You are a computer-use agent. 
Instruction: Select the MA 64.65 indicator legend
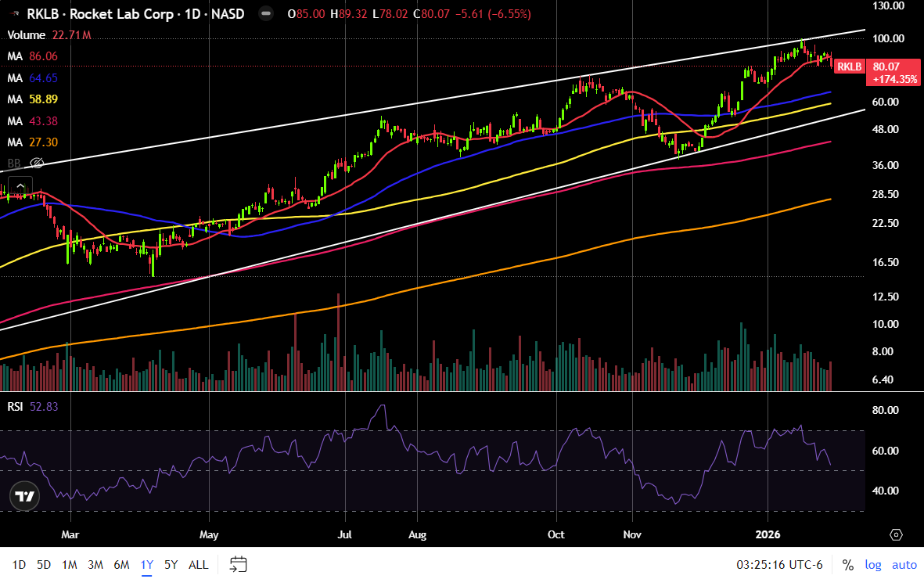click(32, 77)
